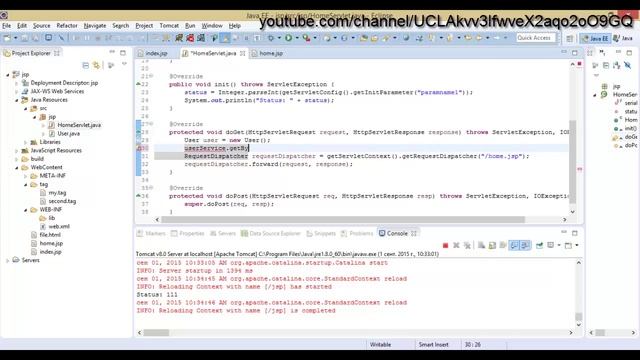The height and width of the screenshot is (360, 640).
Task: Collapse the Java Resources node
Action: pyautogui.click(x=17, y=100)
